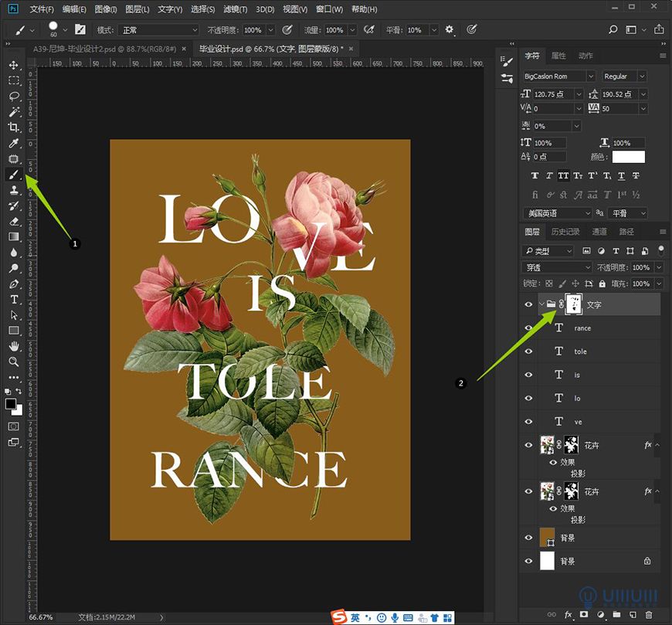The height and width of the screenshot is (625, 672).
Task: Collapse the 文字 group
Action: click(541, 304)
